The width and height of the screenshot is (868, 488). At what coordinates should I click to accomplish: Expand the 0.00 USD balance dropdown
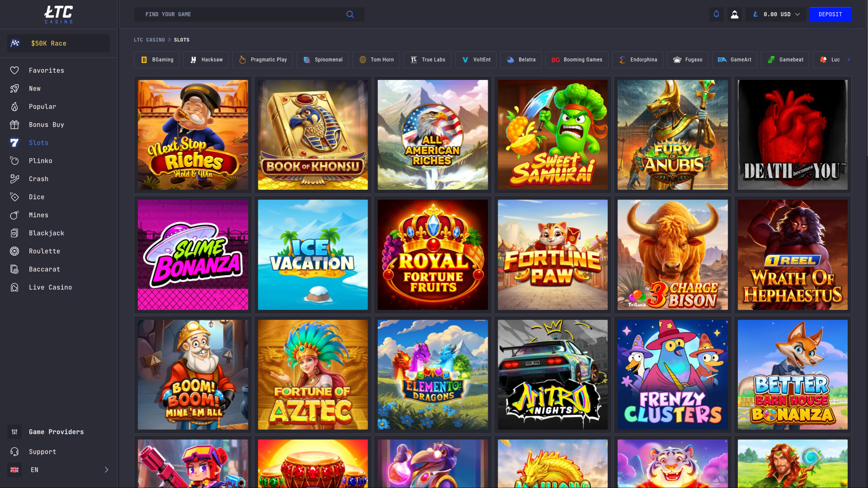point(776,14)
